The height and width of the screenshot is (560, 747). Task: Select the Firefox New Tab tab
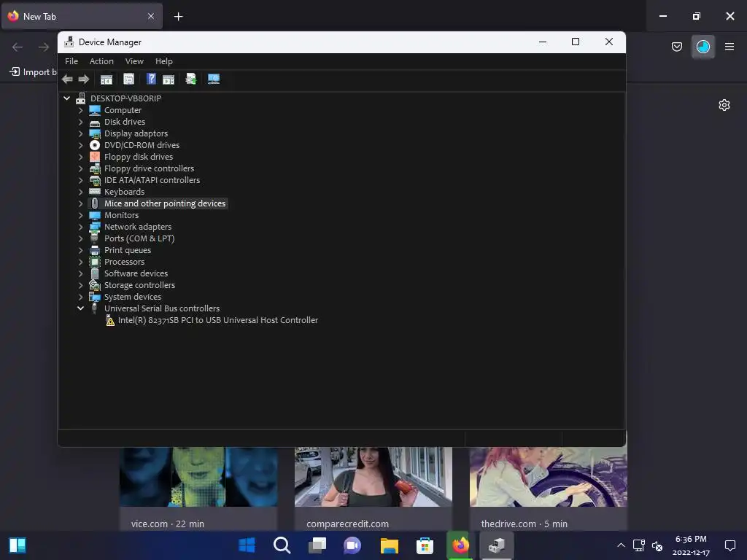pyautogui.click(x=82, y=16)
